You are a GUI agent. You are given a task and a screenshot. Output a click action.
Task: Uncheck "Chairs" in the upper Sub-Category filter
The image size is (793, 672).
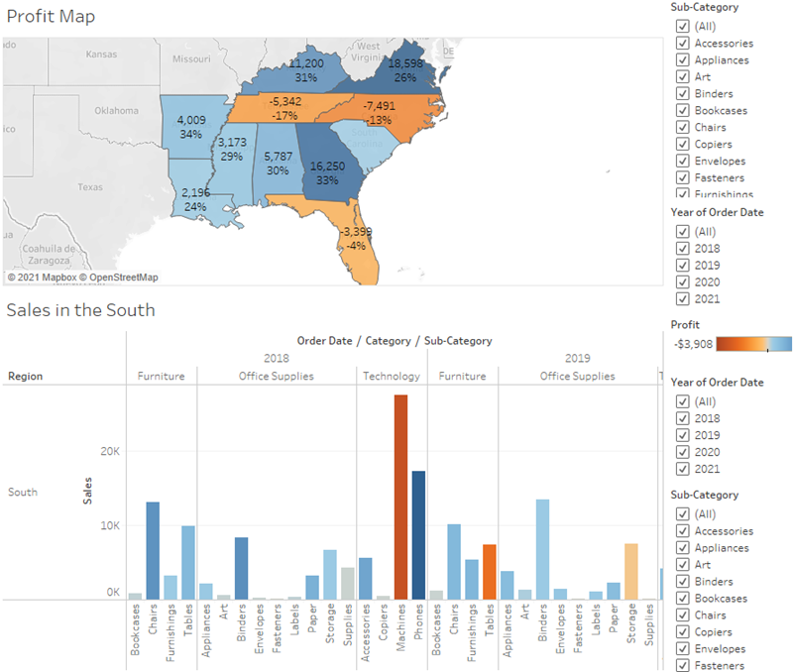(683, 127)
